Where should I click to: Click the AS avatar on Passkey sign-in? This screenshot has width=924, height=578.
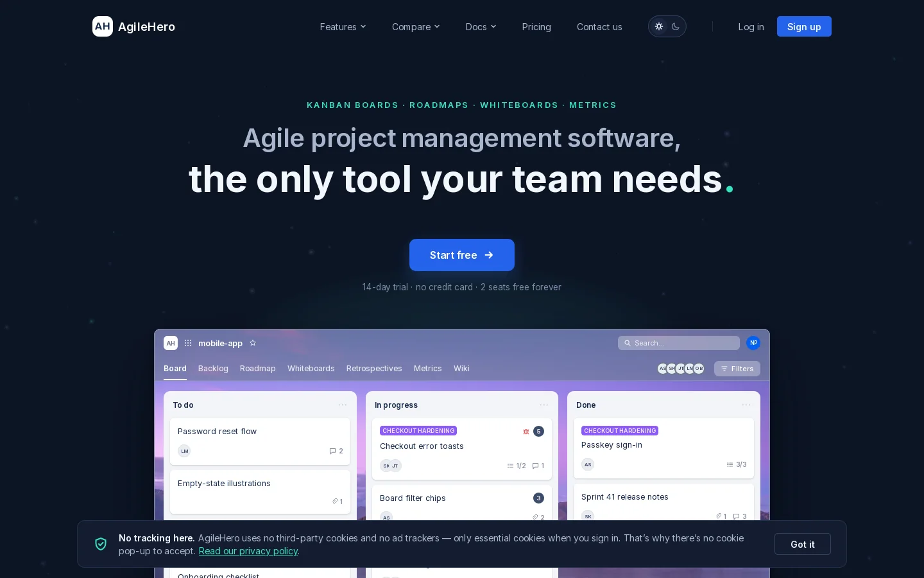pos(588,464)
